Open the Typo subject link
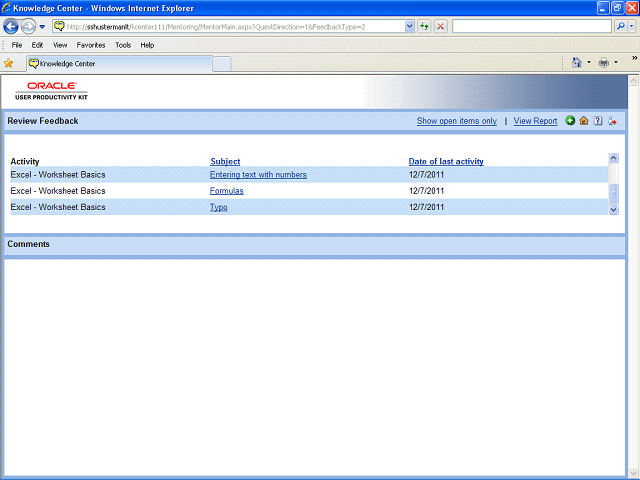The width and height of the screenshot is (640, 480). 218,207
